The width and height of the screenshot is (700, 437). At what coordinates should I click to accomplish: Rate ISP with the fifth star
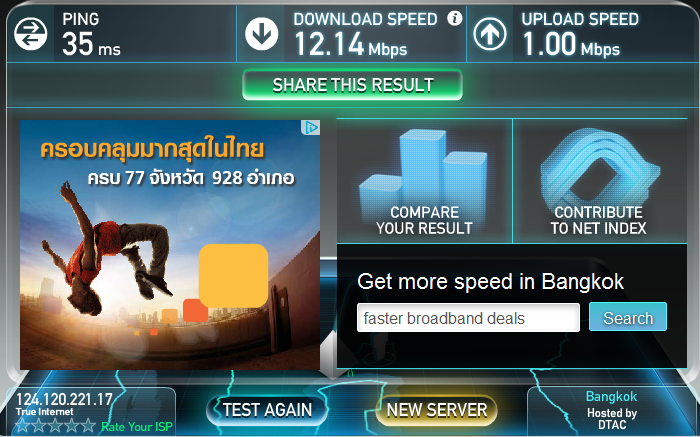coord(88,425)
